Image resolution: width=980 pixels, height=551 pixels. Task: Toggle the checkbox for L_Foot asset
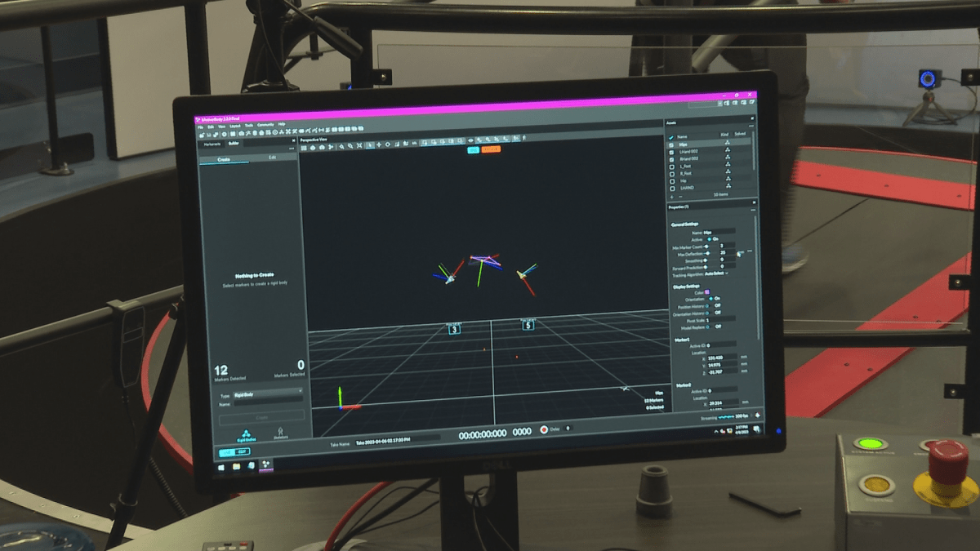tap(671, 166)
